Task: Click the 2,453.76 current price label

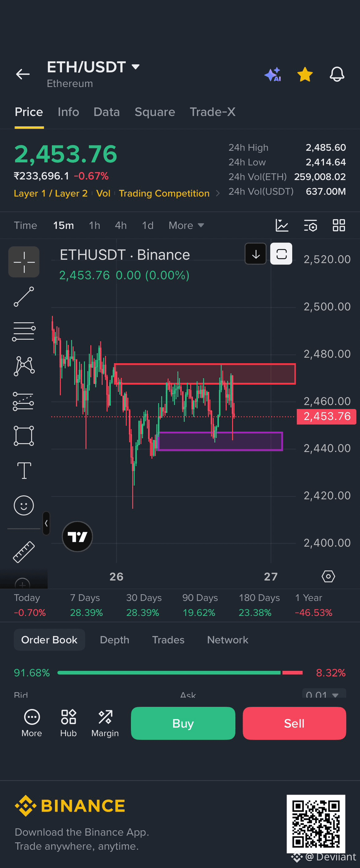Action: [x=327, y=417]
